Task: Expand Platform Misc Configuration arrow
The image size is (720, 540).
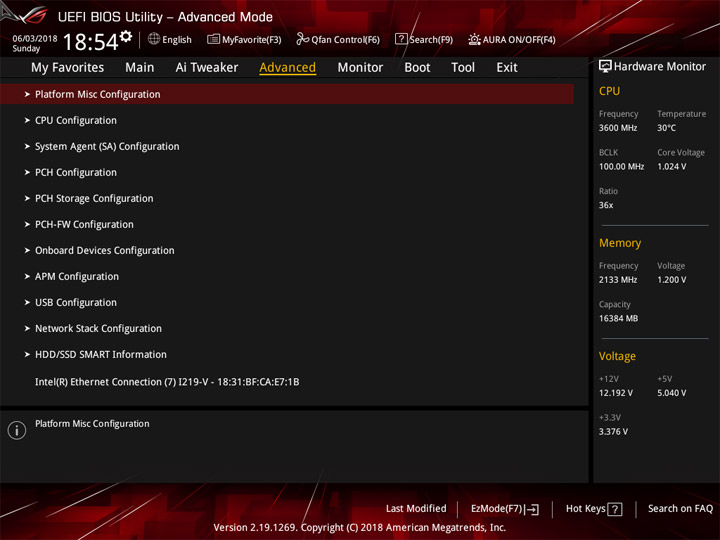Action: click(27, 94)
